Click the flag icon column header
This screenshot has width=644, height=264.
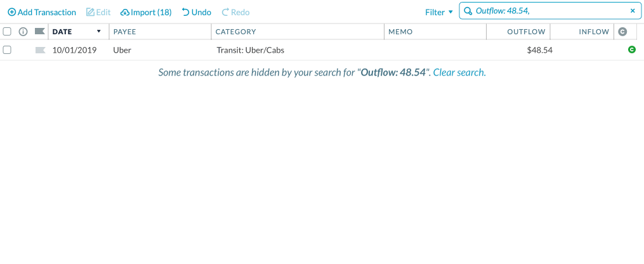tap(39, 31)
